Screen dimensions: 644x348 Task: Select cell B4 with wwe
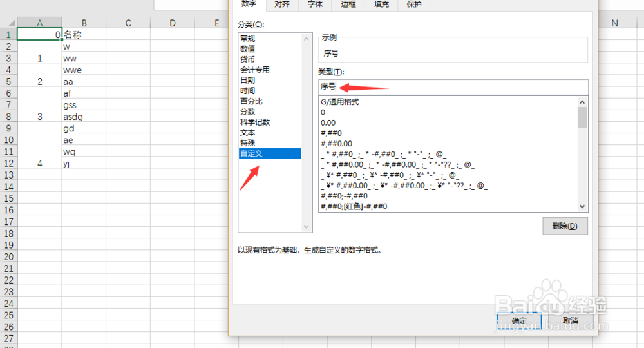point(84,70)
